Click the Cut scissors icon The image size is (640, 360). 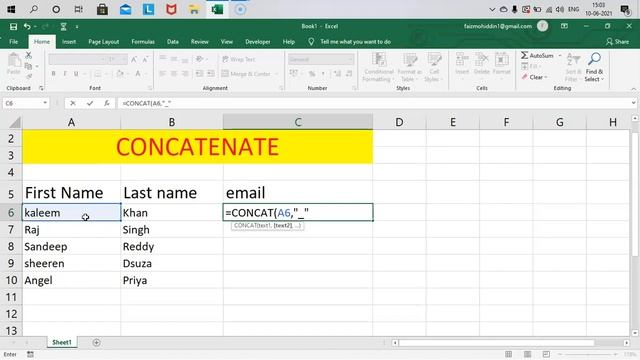point(29,55)
